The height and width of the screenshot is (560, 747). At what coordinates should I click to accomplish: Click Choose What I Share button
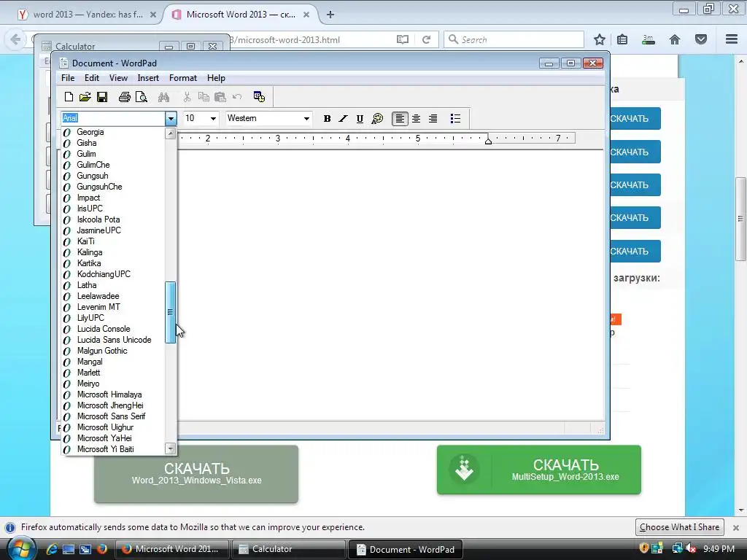679,527
